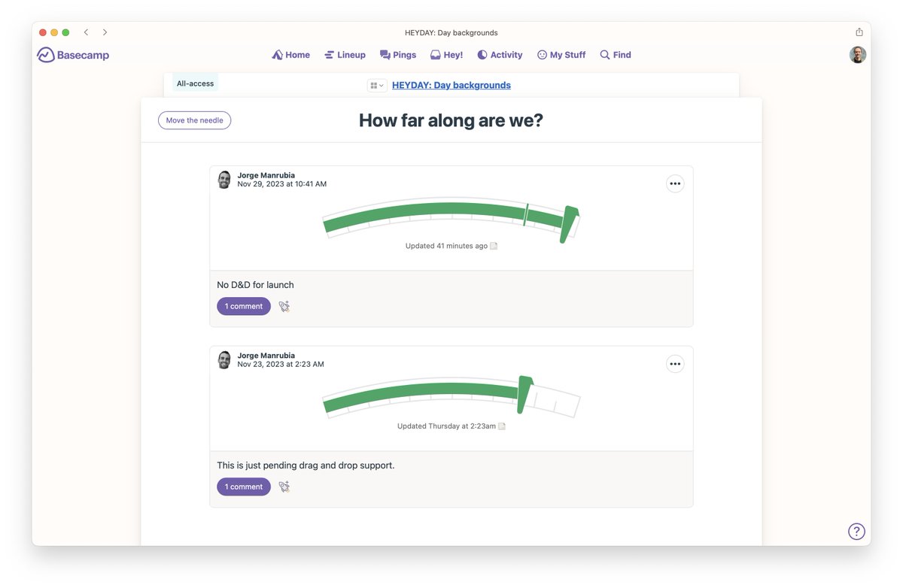Click the Move the needle button
The width and height of the screenshot is (903, 588).
pyautogui.click(x=194, y=120)
